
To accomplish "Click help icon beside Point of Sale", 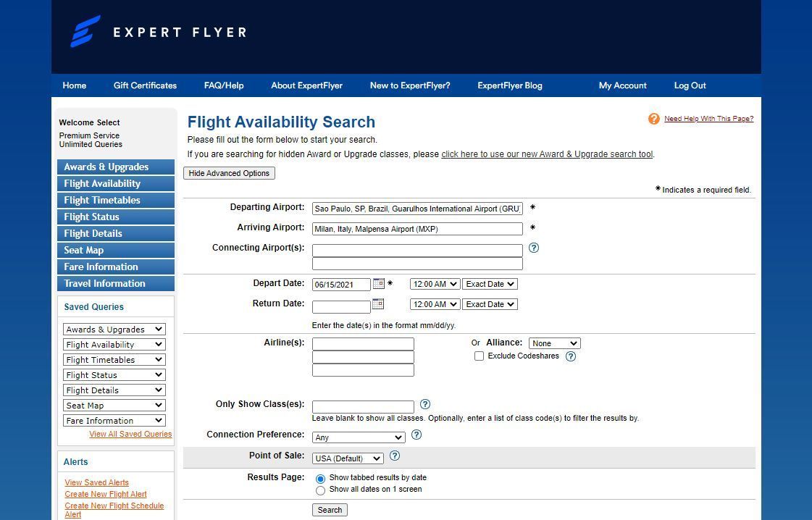I will pyautogui.click(x=395, y=456).
